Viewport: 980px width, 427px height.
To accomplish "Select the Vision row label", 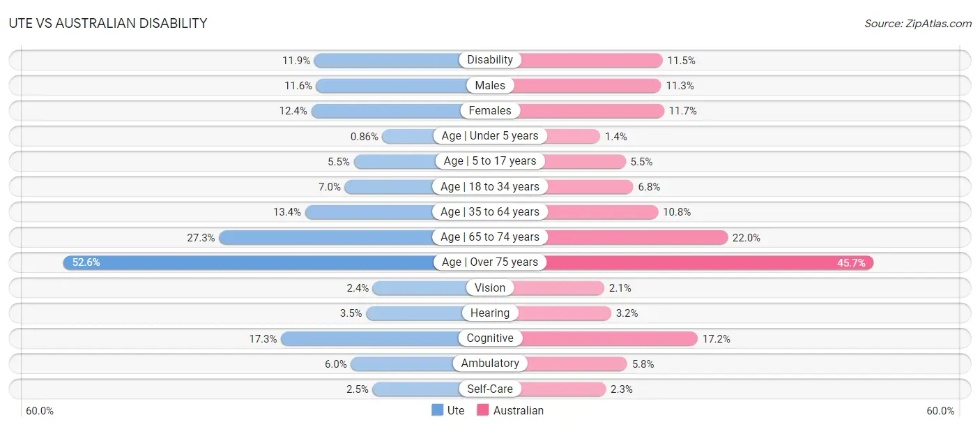I will pyautogui.click(x=490, y=287).
